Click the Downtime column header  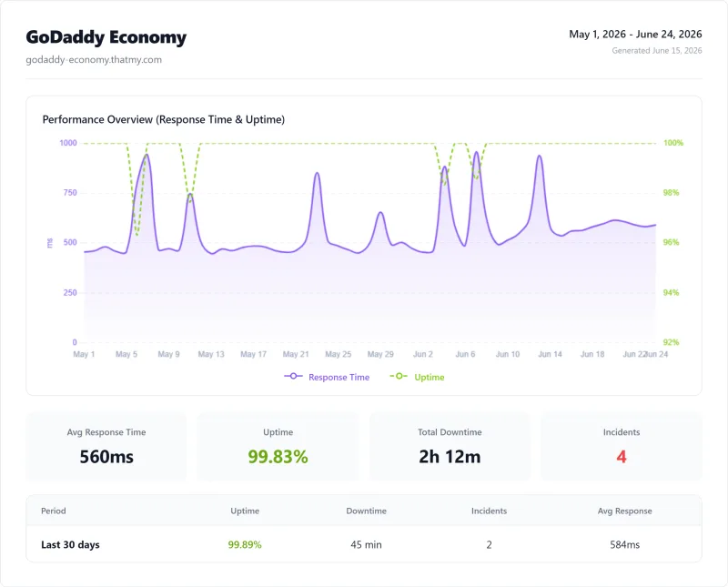click(x=367, y=511)
